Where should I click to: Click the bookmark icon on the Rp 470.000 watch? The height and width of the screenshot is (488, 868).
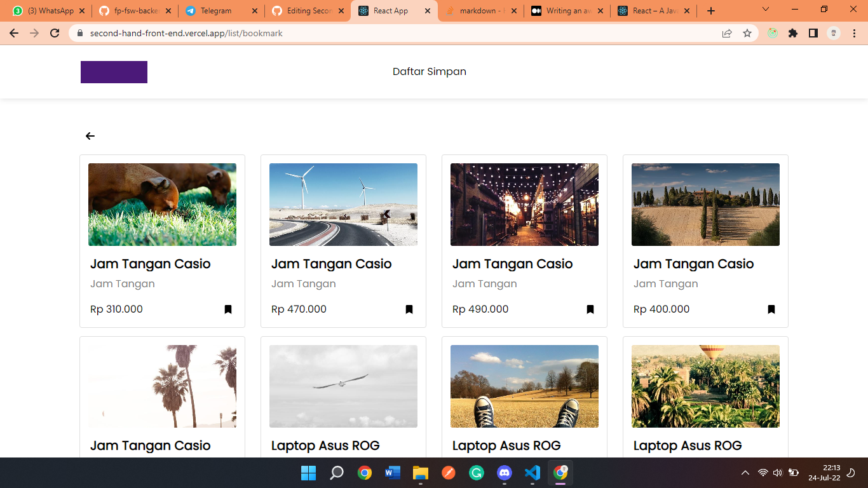[409, 309]
